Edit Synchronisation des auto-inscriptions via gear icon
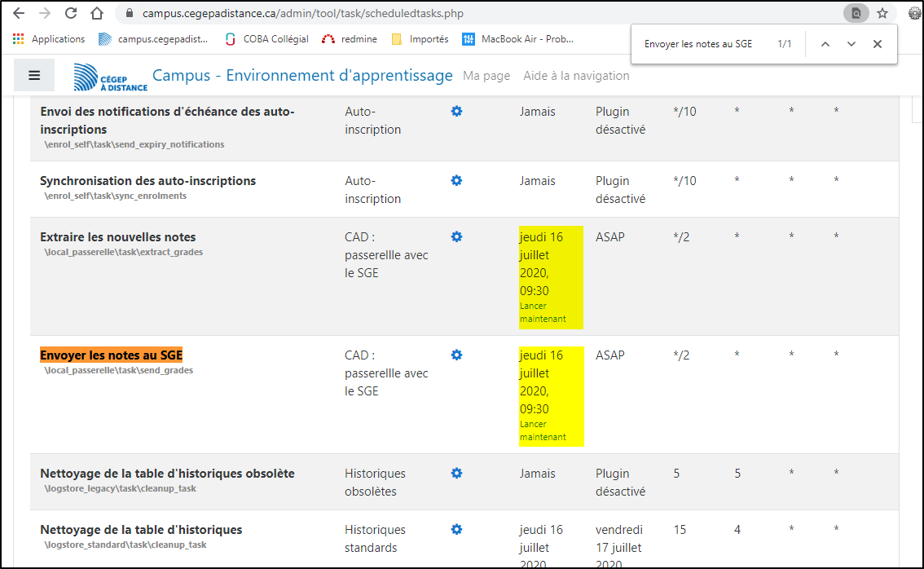Viewport: 924px width, 569px height. 456,180
